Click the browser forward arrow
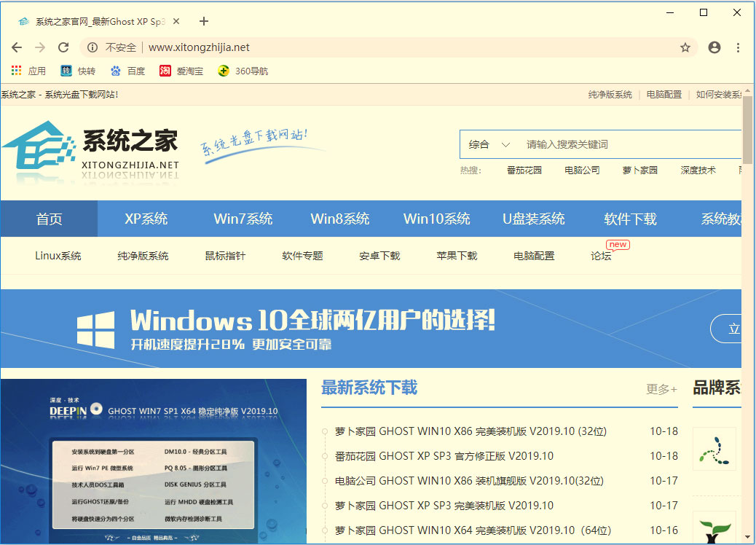This screenshot has height=545, width=756. pos(40,47)
